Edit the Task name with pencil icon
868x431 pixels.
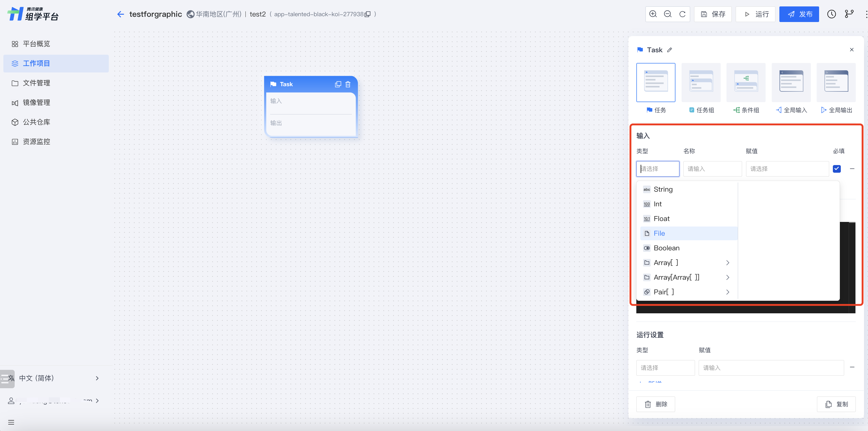[670, 50]
